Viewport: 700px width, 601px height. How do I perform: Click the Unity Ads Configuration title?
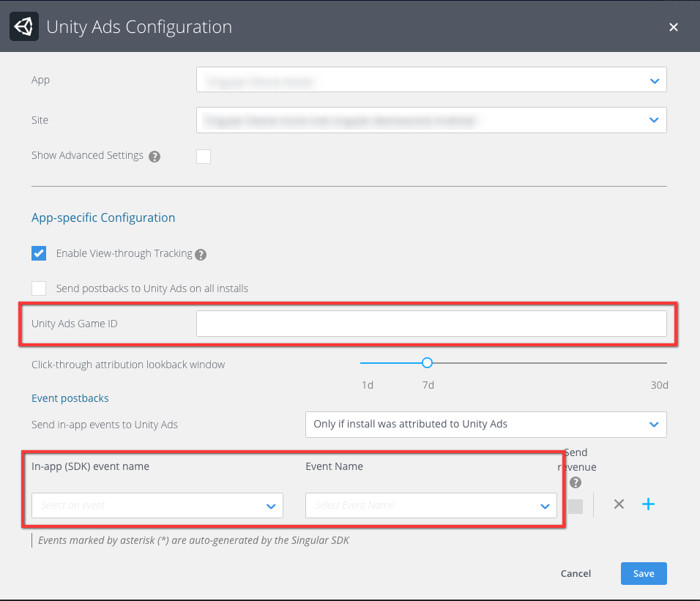(139, 27)
